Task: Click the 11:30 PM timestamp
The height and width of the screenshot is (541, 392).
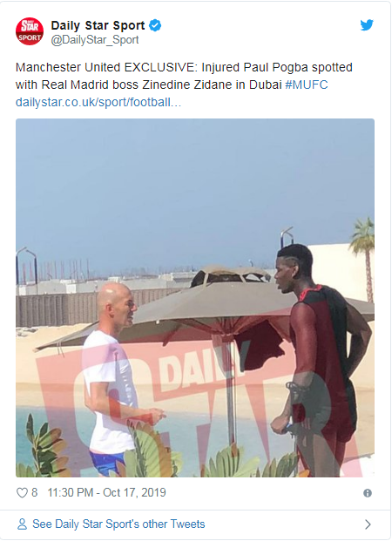Action: (x=71, y=493)
